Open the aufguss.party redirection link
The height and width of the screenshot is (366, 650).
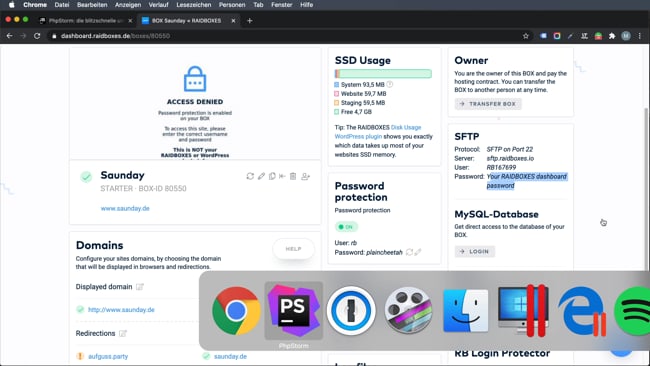(108, 356)
